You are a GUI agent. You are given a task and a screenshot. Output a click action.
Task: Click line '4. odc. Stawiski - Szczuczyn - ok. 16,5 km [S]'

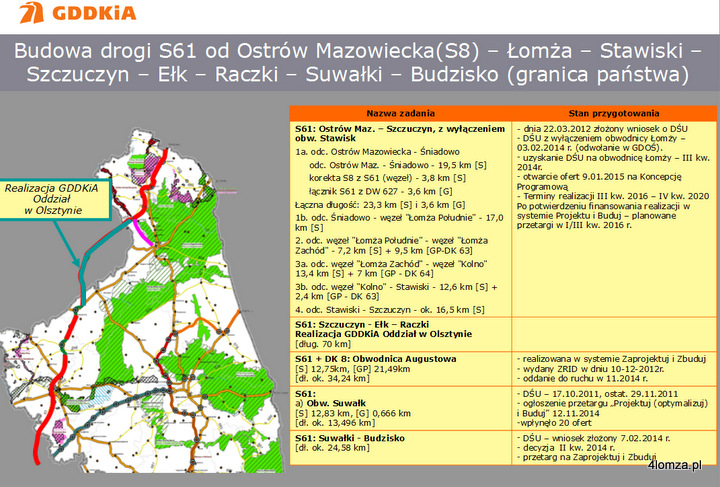point(389,310)
